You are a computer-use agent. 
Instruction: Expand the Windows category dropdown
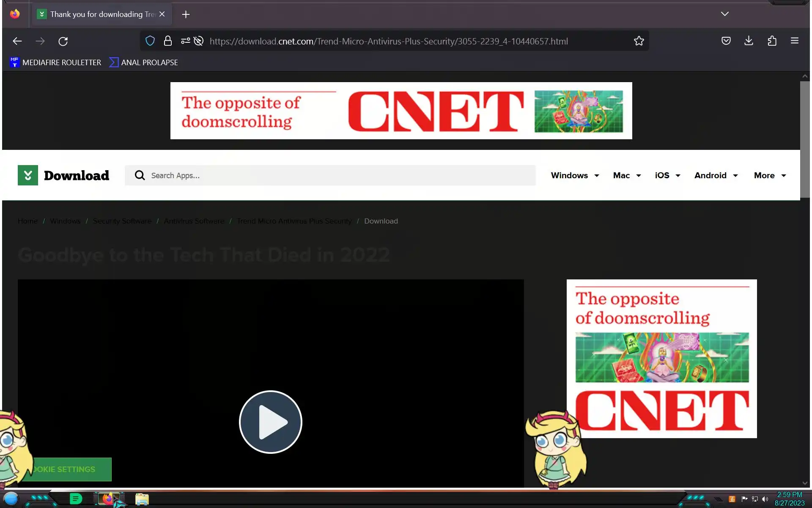[x=575, y=175]
